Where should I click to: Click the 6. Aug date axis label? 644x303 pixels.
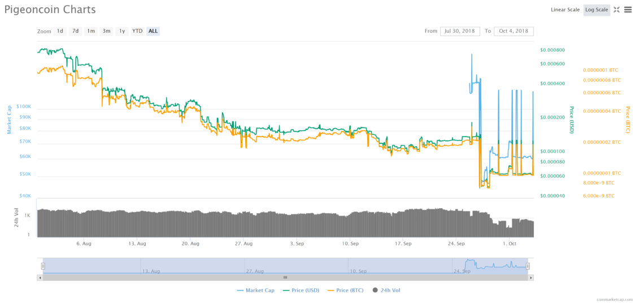coord(84,243)
